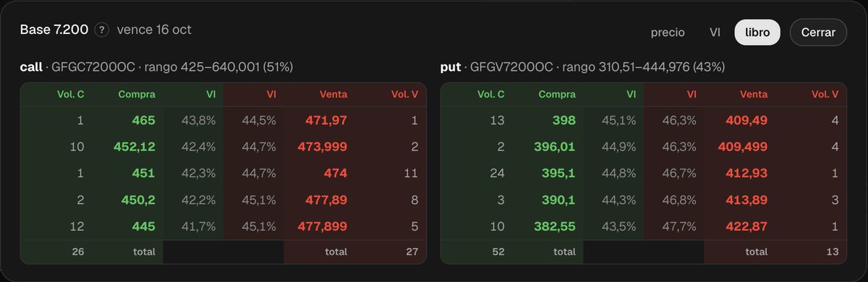Click put ask price 409,499
868x282 pixels.
tap(743, 147)
